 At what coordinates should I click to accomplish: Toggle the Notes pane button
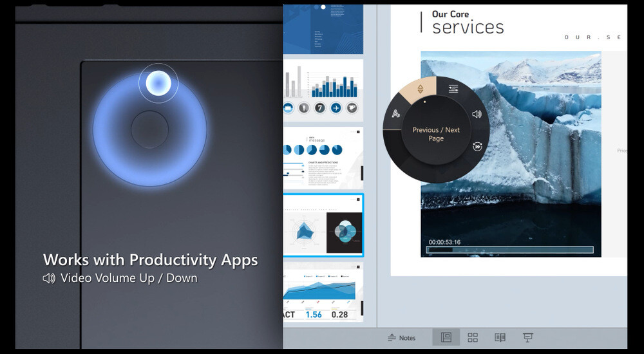point(401,338)
